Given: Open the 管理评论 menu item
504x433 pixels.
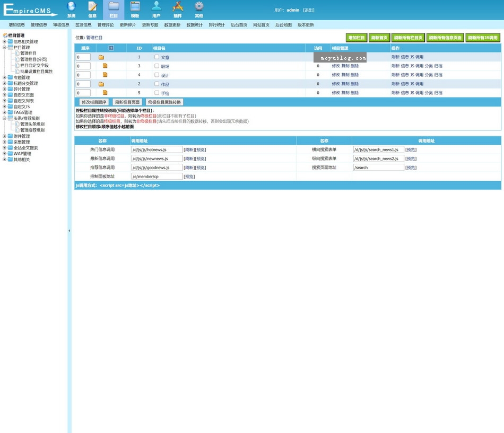Looking at the screenshot, I should [x=106, y=25].
